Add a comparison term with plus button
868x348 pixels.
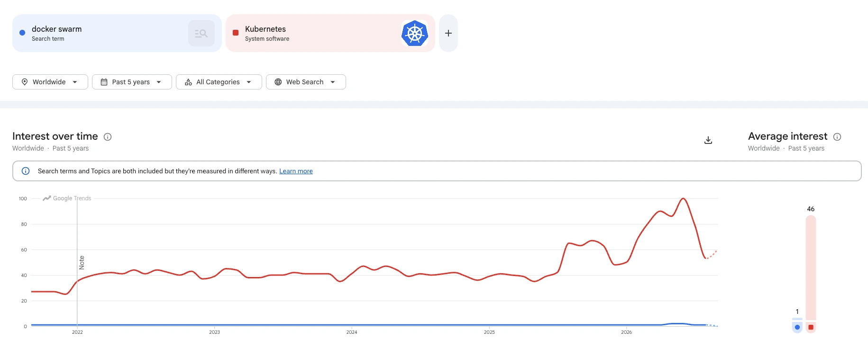448,33
